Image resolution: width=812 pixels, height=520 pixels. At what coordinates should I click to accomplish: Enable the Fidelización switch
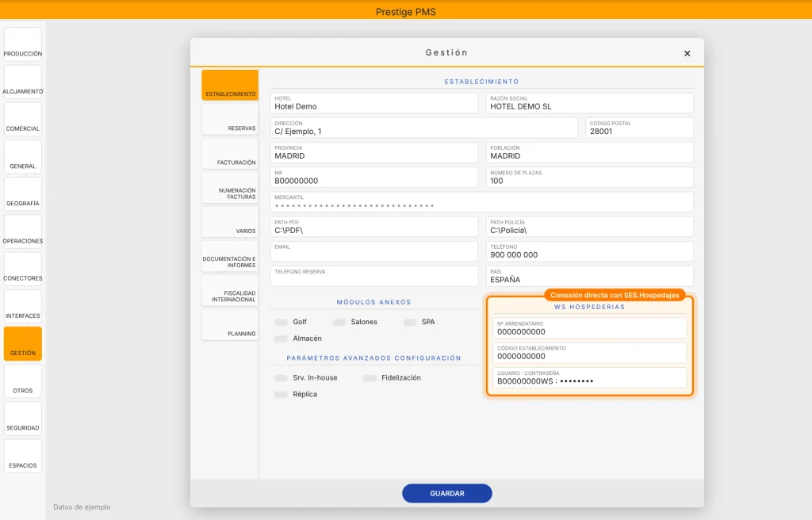370,378
